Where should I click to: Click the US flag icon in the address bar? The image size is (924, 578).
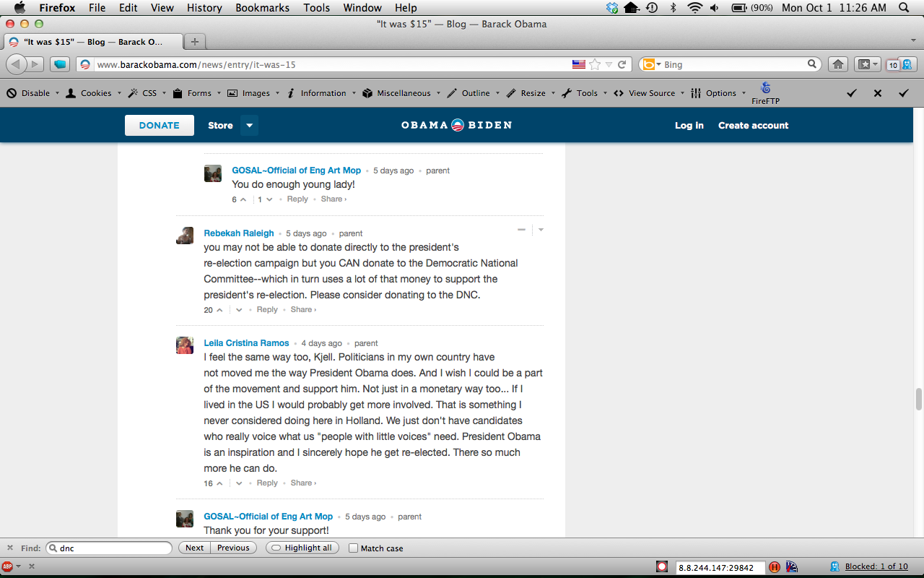pos(579,64)
